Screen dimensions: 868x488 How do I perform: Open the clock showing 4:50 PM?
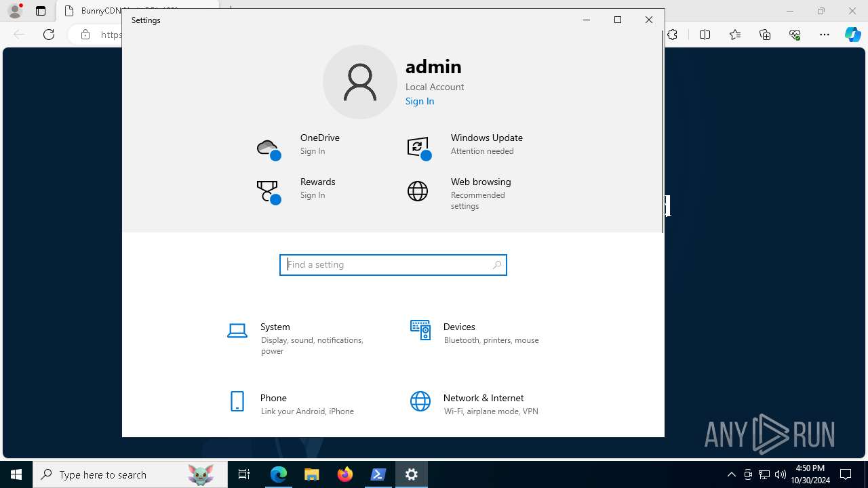coord(810,474)
